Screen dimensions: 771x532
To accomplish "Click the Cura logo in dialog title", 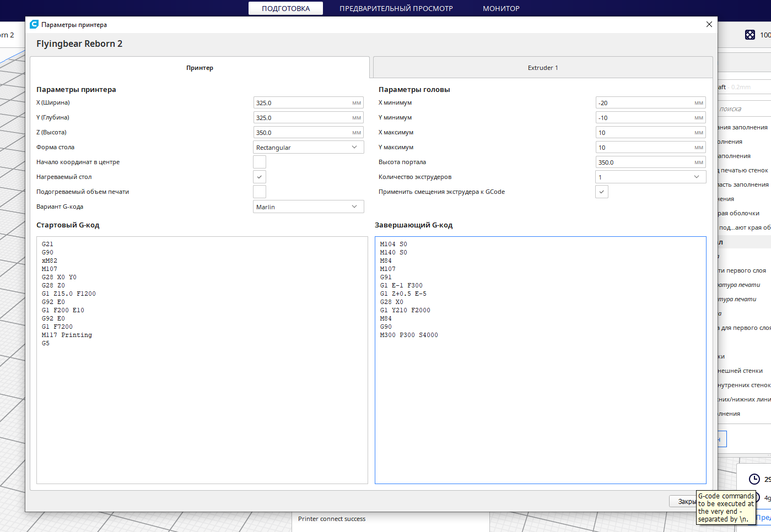I will 34,24.
